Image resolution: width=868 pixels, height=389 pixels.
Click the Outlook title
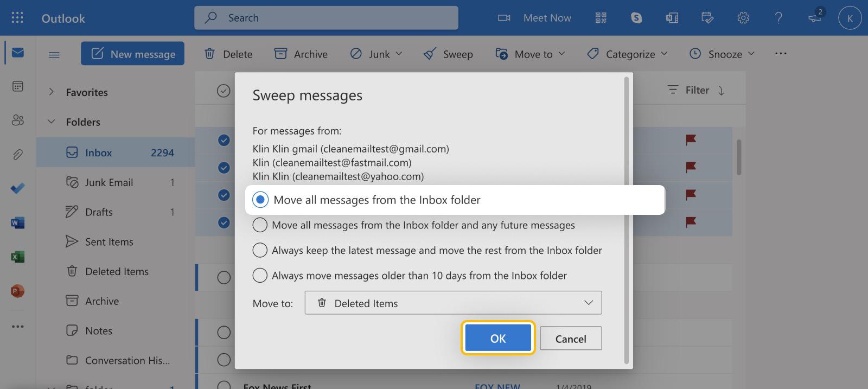coord(63,18)
